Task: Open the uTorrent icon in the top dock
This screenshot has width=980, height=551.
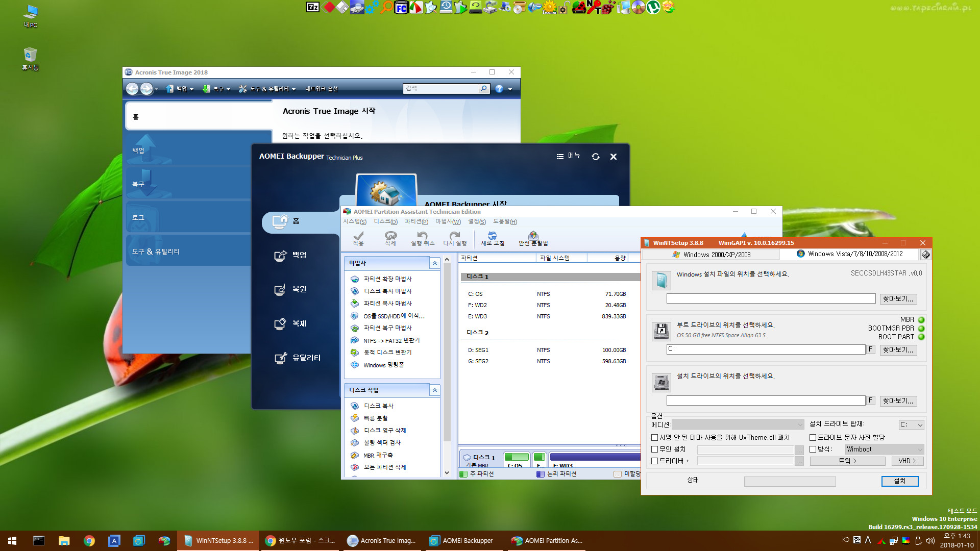Action: 653,7
